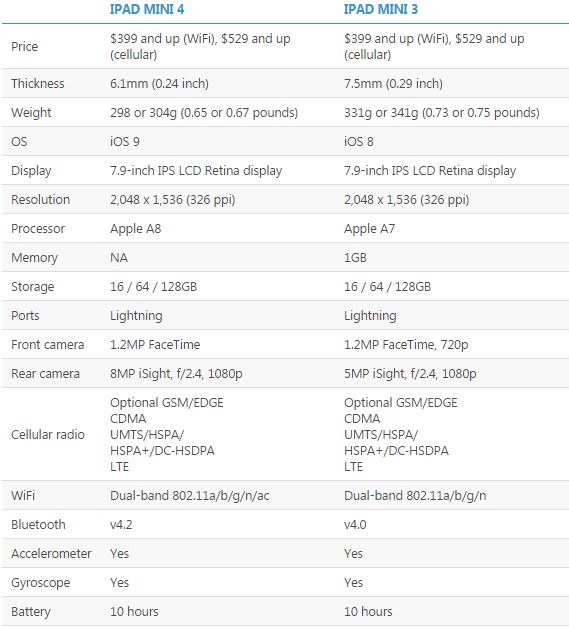Select the Apple A8 processor cell

click(x=136, y=229)
